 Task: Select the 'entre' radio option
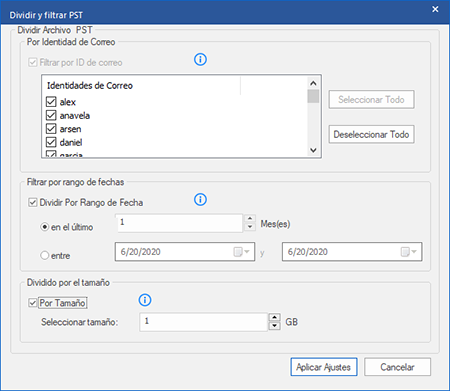point(45,256)
